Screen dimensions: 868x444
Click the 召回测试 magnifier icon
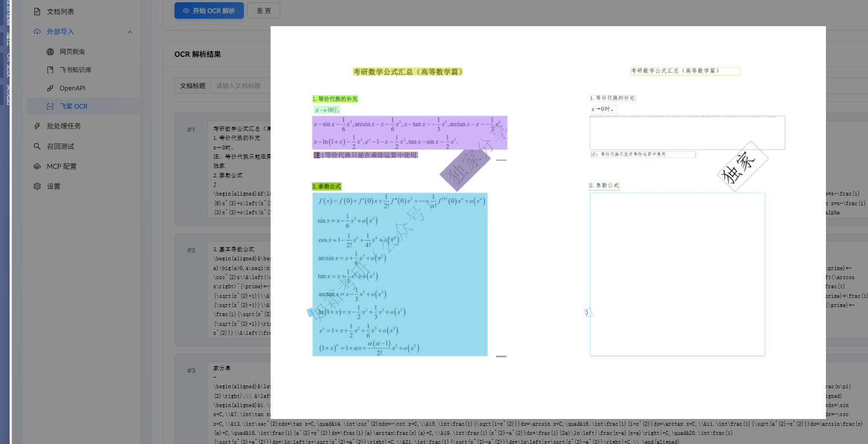37,146
